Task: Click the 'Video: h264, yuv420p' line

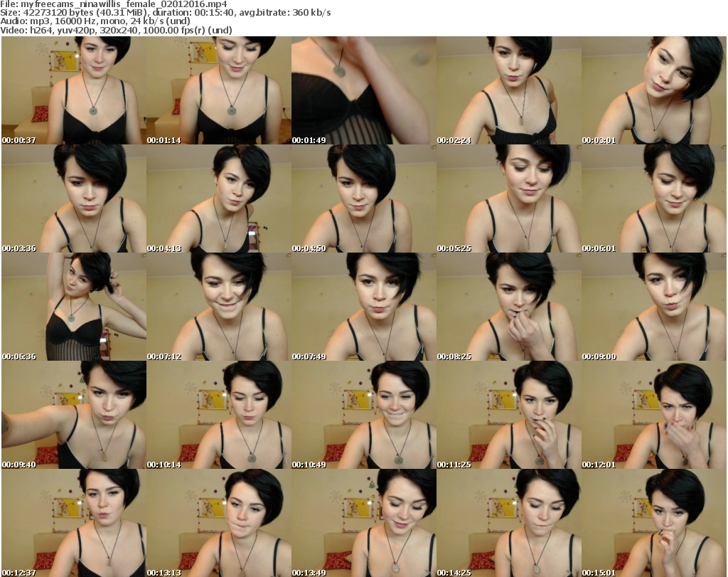Action: click(116, 30)
